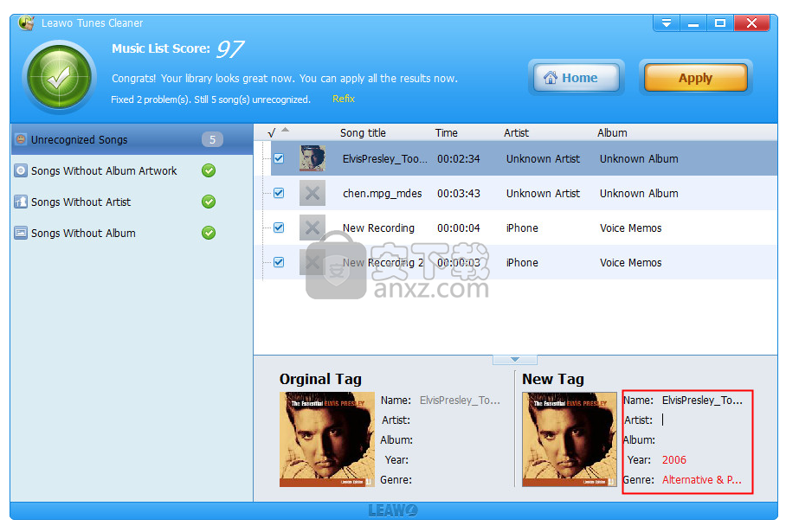
Task: Open the title bar dropdown menu arrow
Action: point(666,23)
